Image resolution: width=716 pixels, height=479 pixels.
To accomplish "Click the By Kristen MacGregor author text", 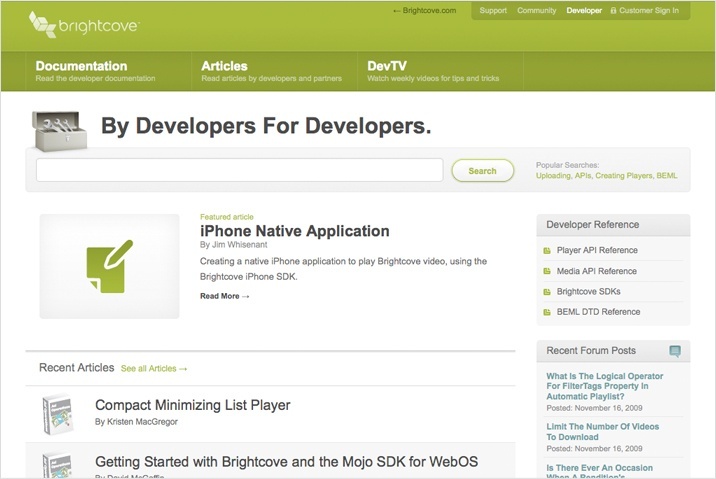I will [x=136, y=421].
